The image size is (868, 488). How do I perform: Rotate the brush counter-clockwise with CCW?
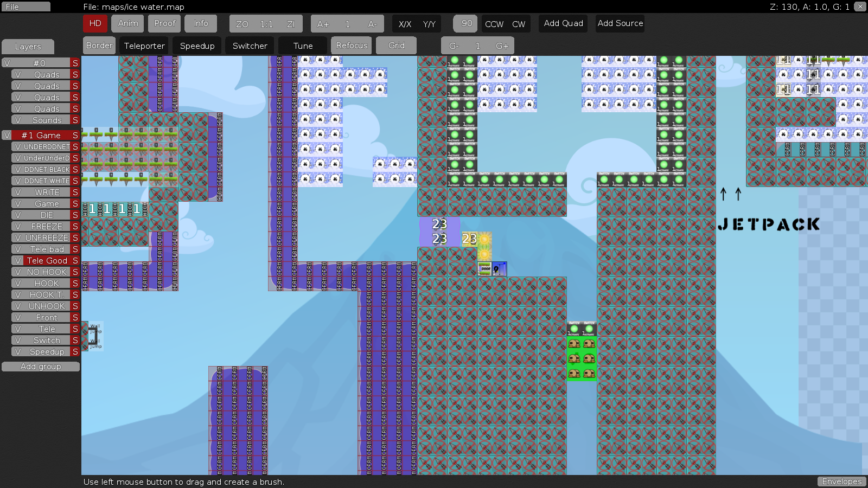point(495,24)
